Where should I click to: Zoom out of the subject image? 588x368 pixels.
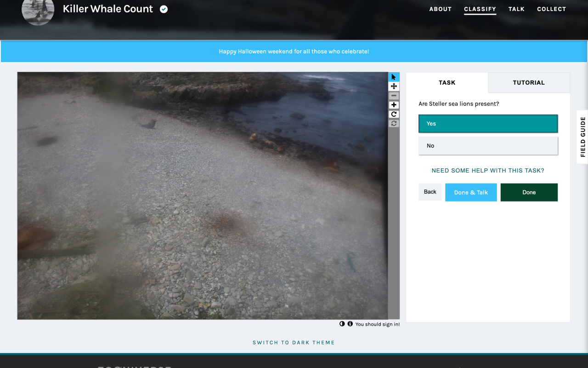pyautogui.click(x=394, y=96)
